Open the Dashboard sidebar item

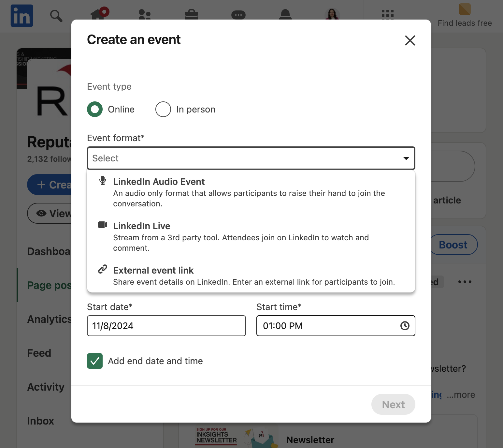(50, 251)
